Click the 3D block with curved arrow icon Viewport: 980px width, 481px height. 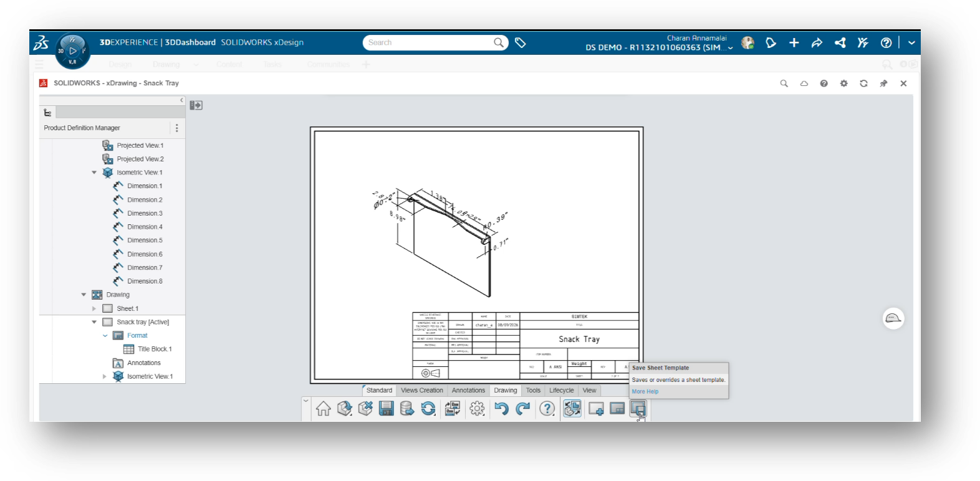coord(344,409)
